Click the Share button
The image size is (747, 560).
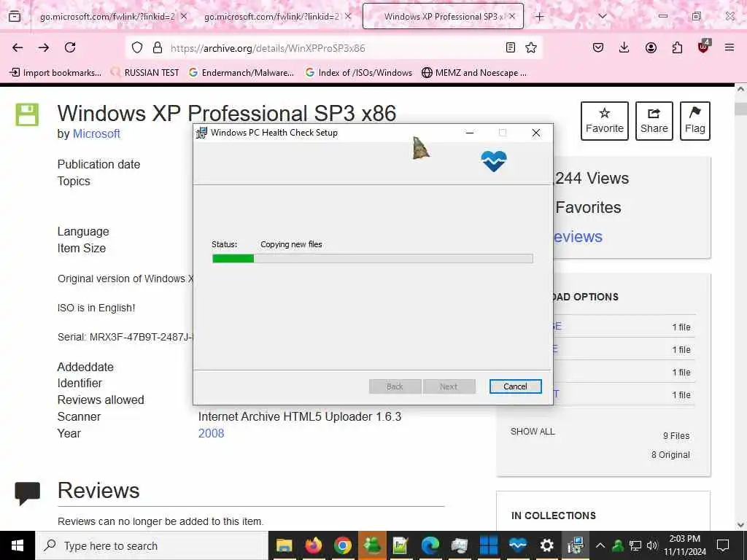(x=654, y=121)
